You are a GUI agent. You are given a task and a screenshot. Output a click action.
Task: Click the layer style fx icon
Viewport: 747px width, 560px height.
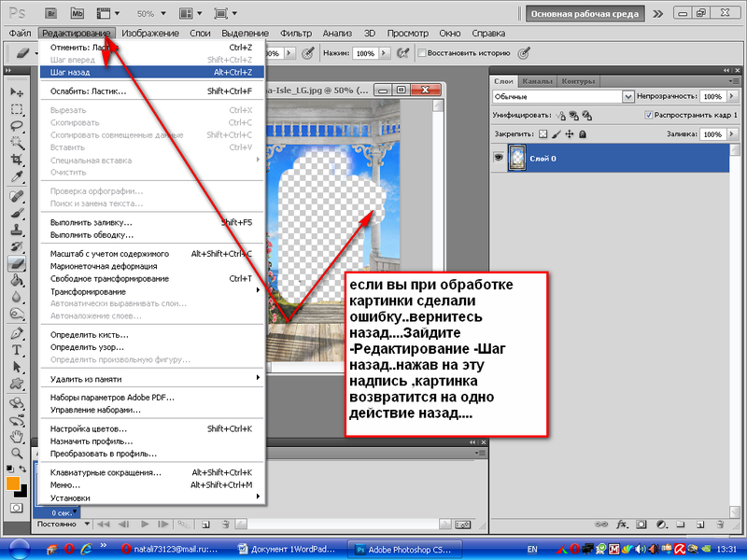[621, 525]
